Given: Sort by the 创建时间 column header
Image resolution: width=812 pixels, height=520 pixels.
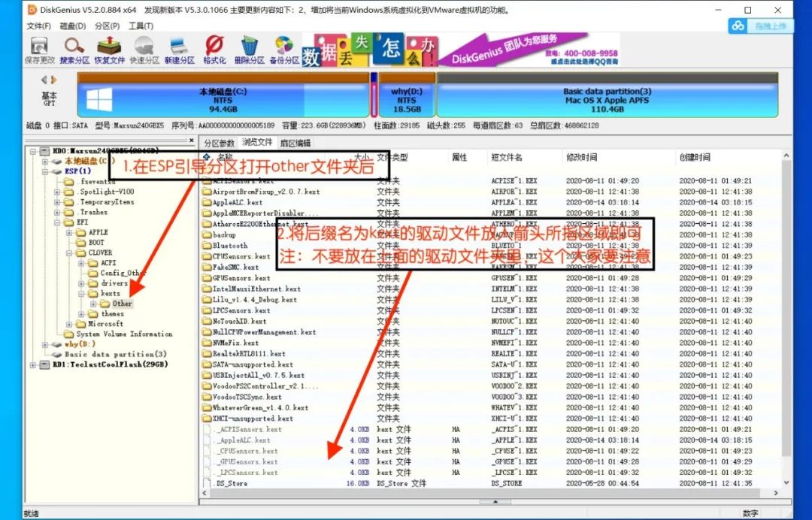Looking at the screenshot, I should coord(695,157).
